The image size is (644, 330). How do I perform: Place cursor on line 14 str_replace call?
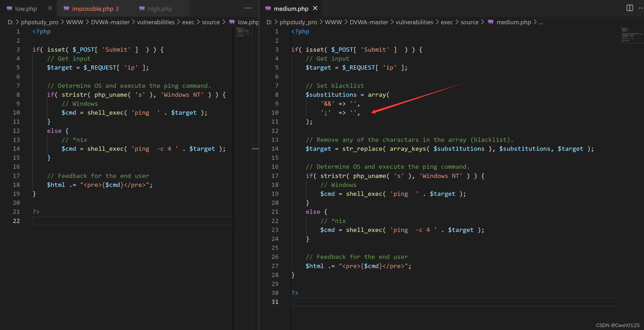tap(362, 149)
